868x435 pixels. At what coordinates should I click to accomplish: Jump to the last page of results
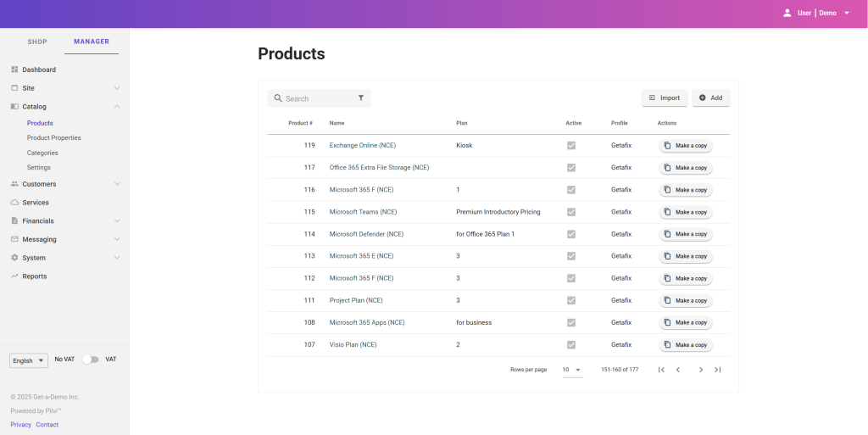(x=717, y=370)
